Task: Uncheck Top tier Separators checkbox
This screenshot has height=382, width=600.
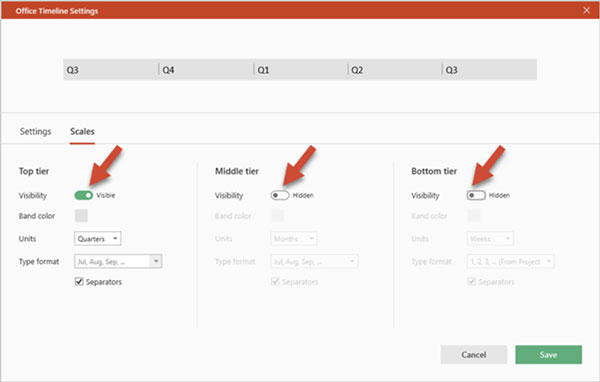Action: click(x=79, y=282)
